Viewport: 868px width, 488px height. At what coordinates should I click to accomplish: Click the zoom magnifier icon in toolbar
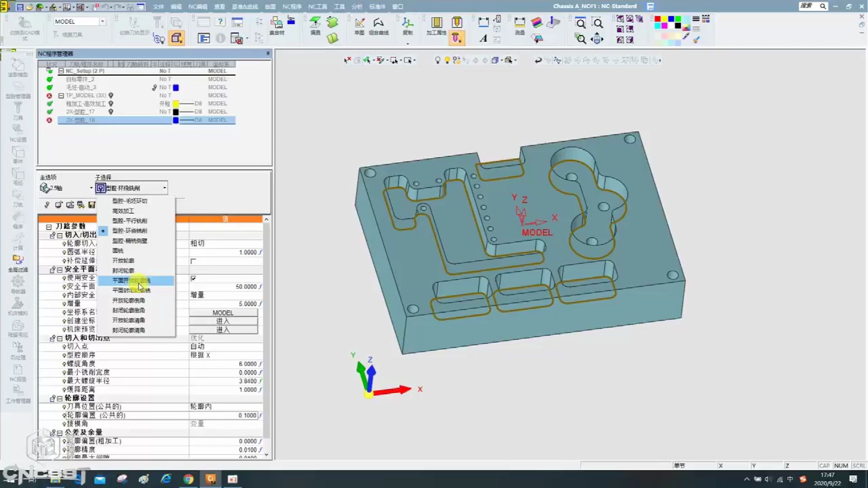(580, 23)
